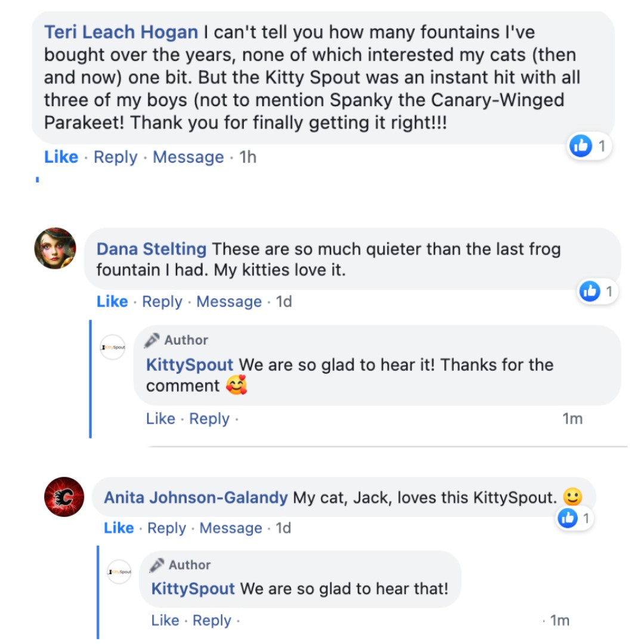This screenshot has width=644, height=644.
Task: Open Teri Leach Hogan's profile name link
Action: (120, 32)
